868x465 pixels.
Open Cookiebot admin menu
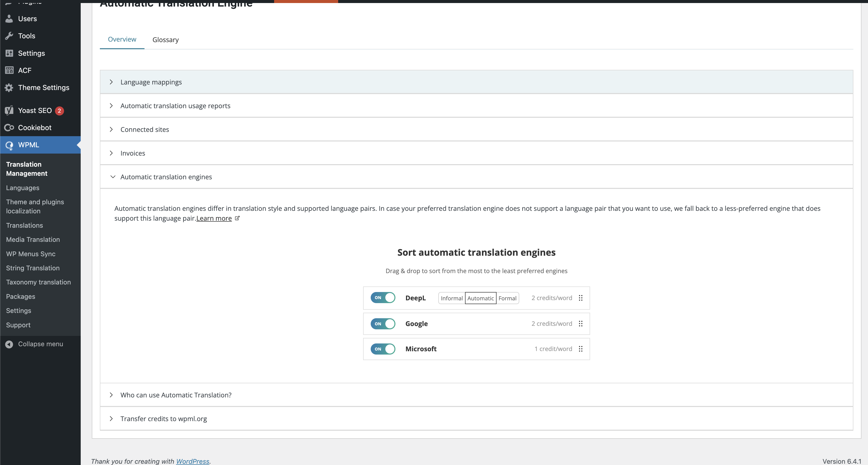pyautogui.click(x=40, y=128)
